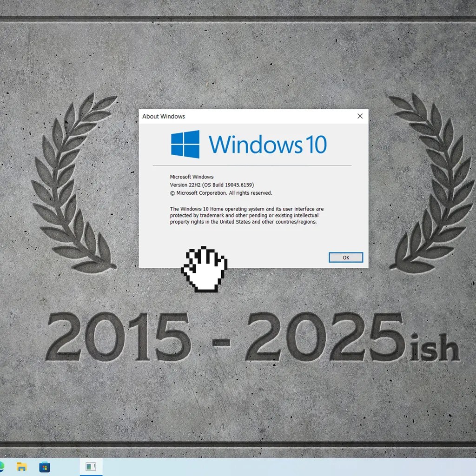Click the OK button in About Windows

point(346,258)
